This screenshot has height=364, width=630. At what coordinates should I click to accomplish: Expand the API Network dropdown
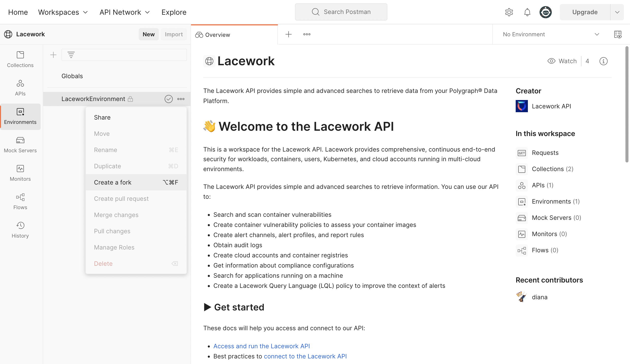click(124, 12)
